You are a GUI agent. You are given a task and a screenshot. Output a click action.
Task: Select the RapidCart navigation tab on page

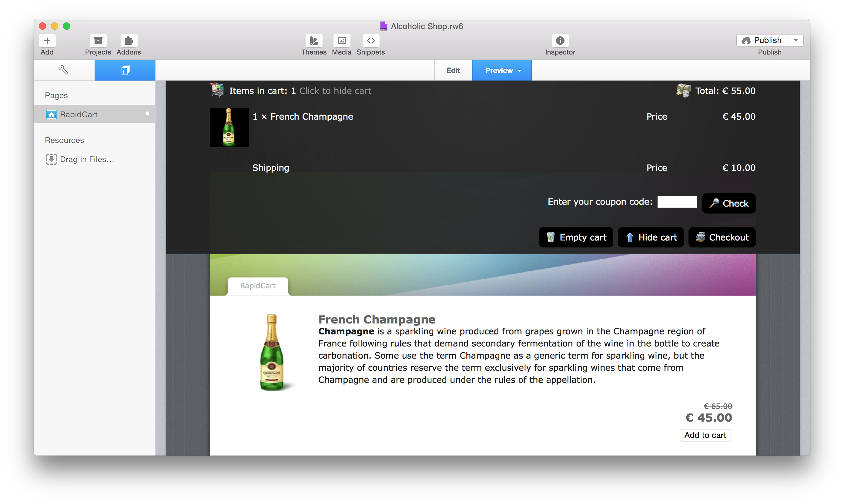[258, 286]
